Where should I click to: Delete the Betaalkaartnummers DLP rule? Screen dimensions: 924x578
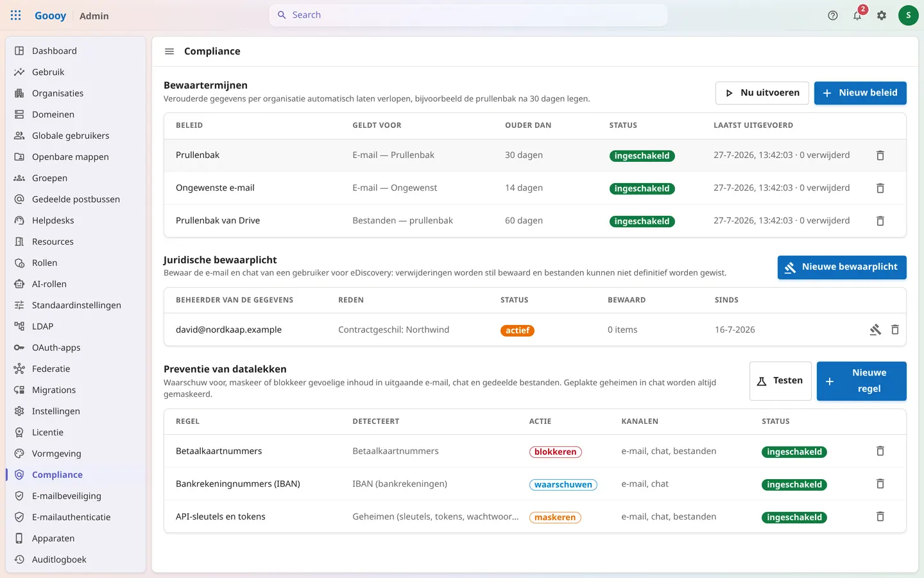880,451
